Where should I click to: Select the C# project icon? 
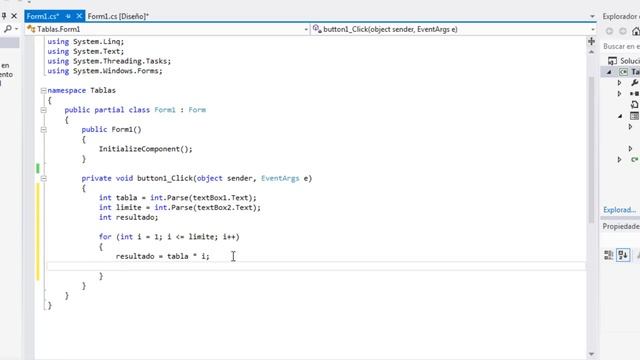coord(623,72)
